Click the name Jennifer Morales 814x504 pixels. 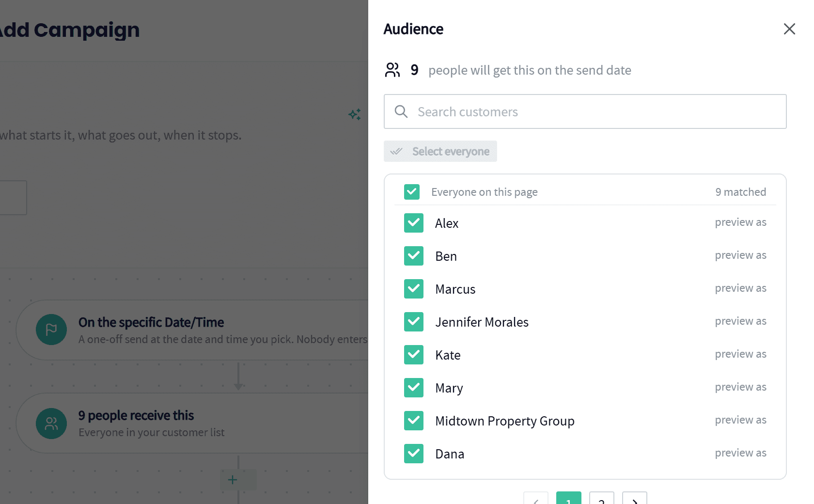point(482,322)
